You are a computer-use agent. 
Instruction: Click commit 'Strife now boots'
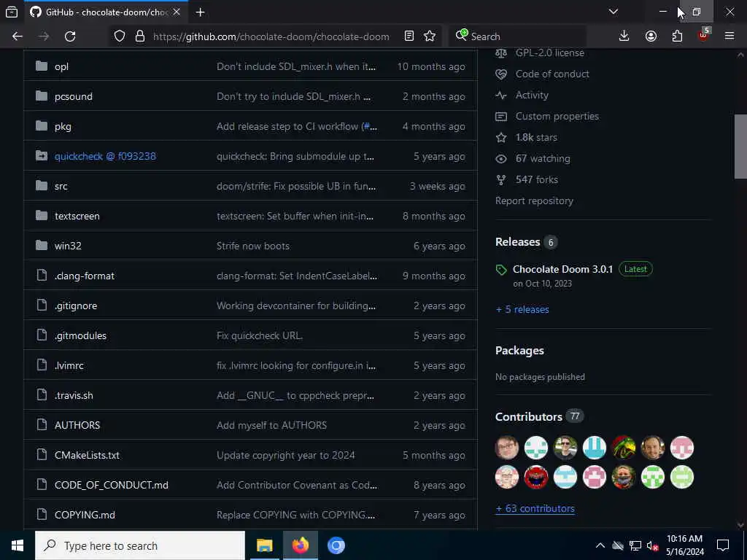(253, 246)
